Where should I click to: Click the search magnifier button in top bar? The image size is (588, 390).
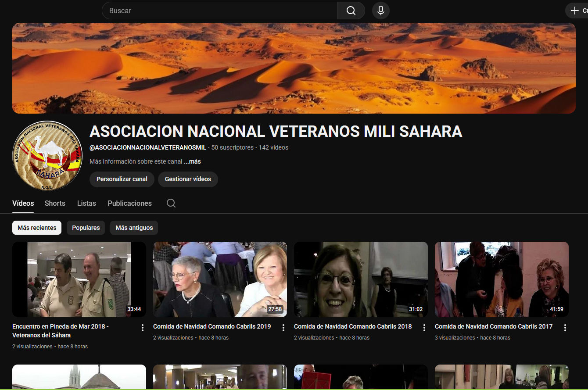coord(351,11)
